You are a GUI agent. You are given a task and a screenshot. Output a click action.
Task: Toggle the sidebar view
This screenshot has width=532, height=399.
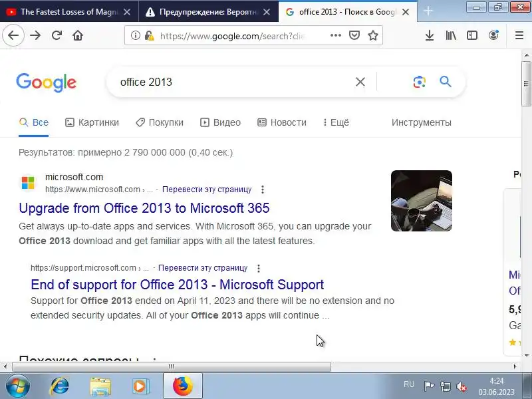[x=472, y=35]
